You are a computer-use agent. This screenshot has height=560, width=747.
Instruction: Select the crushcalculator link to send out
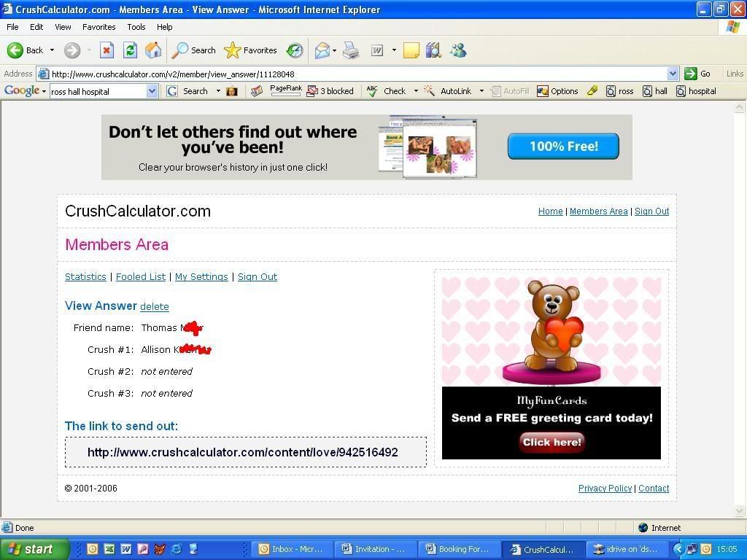[242, 452]
